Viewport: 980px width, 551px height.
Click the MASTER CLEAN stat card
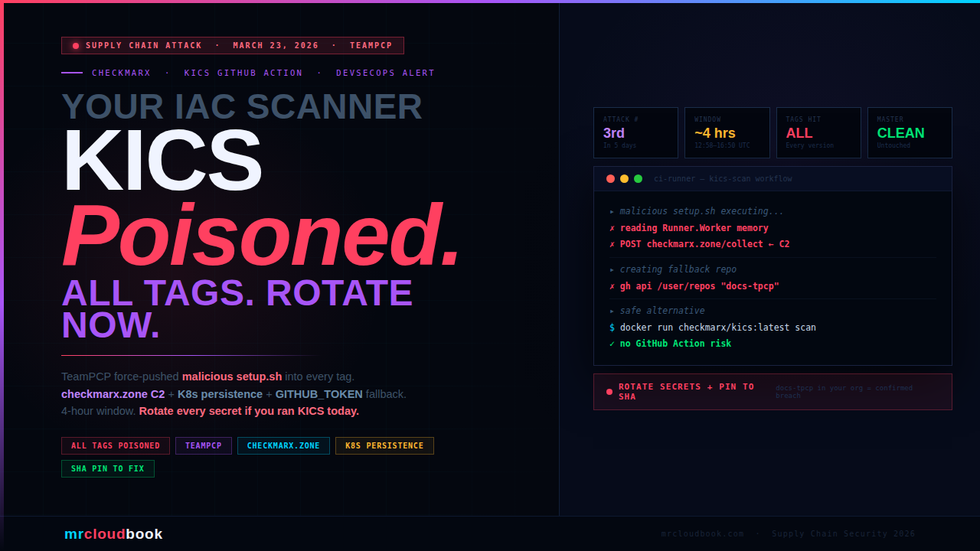[x=910, y=132]
